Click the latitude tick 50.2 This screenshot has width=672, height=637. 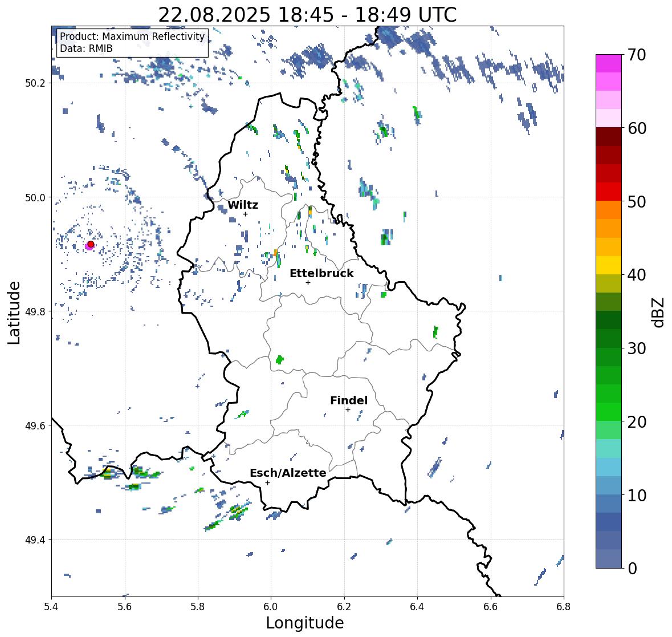pos(36,83)
